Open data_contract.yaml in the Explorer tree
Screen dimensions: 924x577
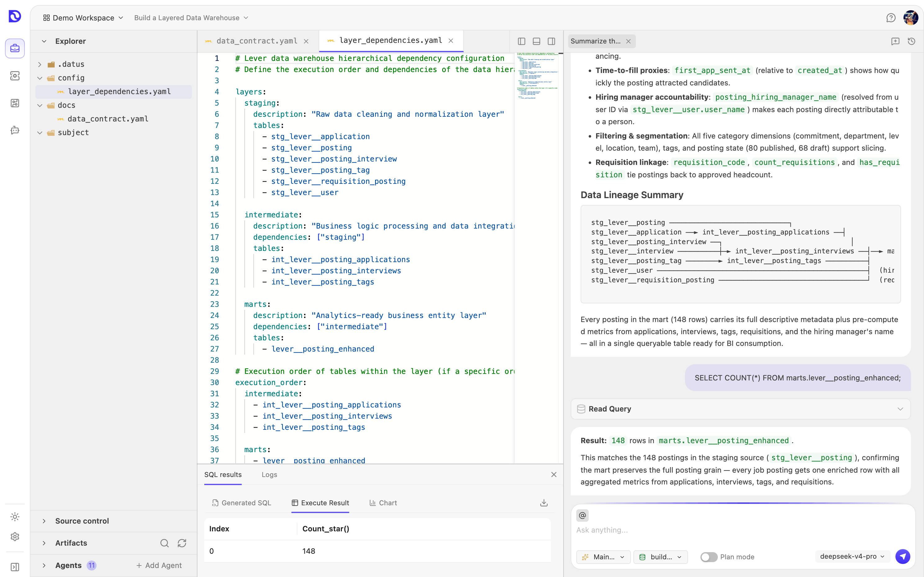(x=108, y=119)
